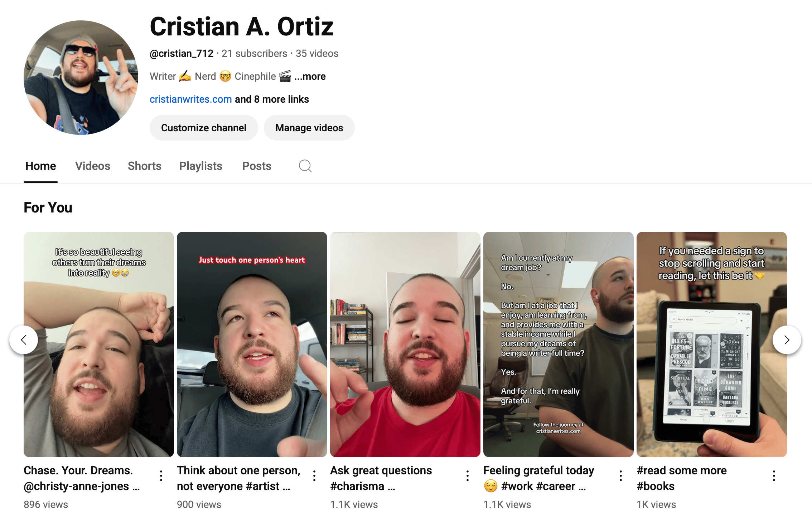Open options for #read some more #books
This screenshot has height=528, width=812.
pos(774,476)
